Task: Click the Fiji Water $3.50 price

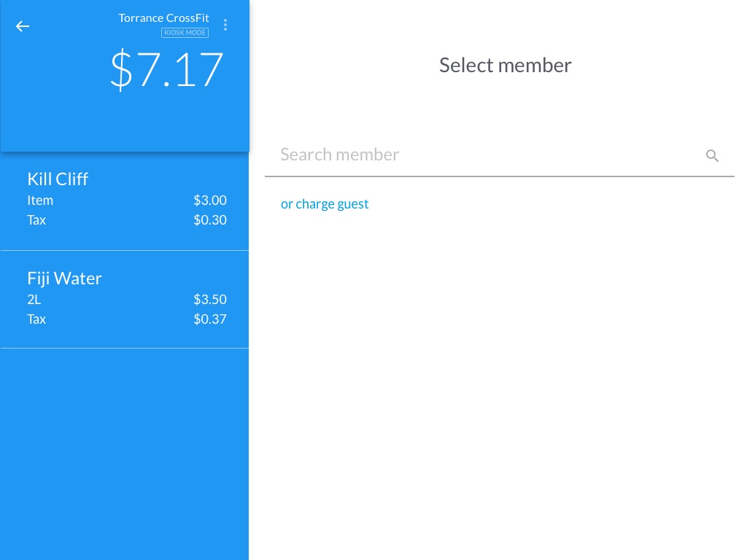Action: 210,300
